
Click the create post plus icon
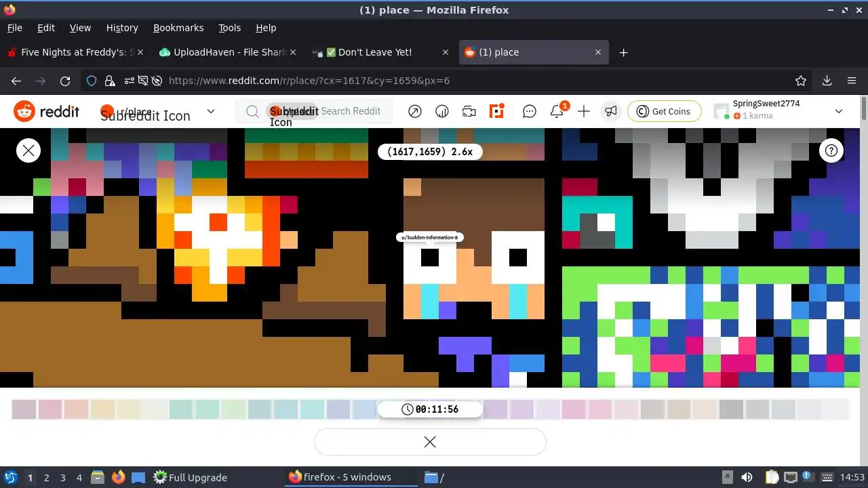pyautogui.click(x=584, y=112)
